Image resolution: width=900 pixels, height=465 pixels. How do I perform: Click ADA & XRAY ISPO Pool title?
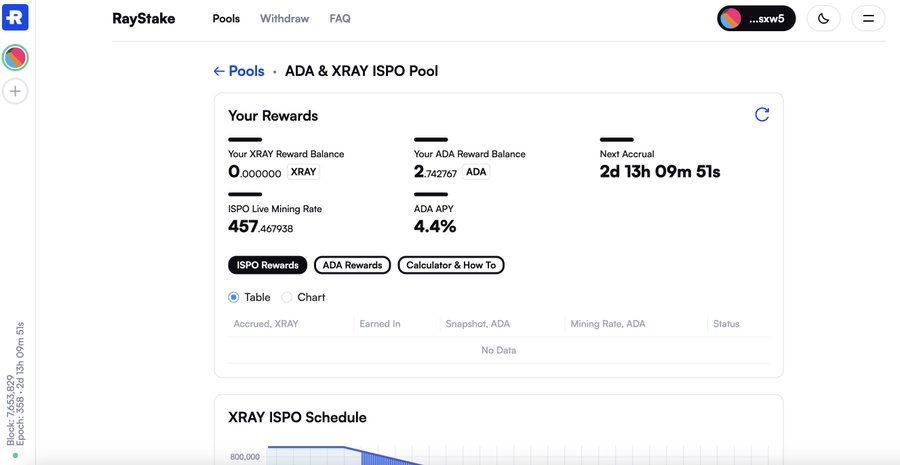pyautogui.click(x=362, y=71)
